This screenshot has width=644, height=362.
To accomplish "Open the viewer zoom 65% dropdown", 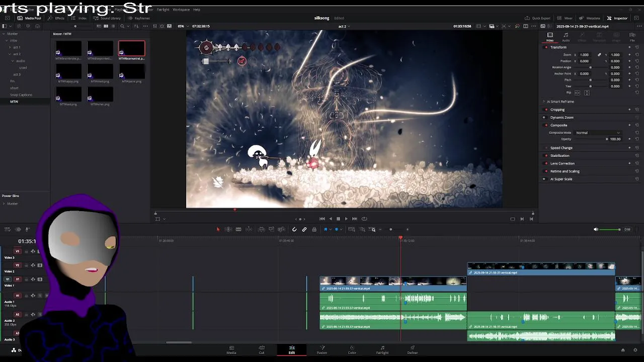I will [184, 26].
